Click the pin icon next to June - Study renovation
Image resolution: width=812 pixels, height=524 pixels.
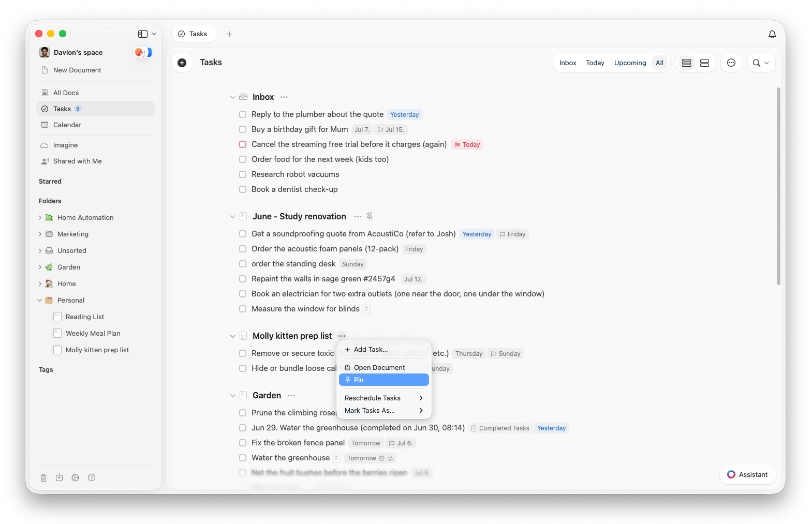370,217
